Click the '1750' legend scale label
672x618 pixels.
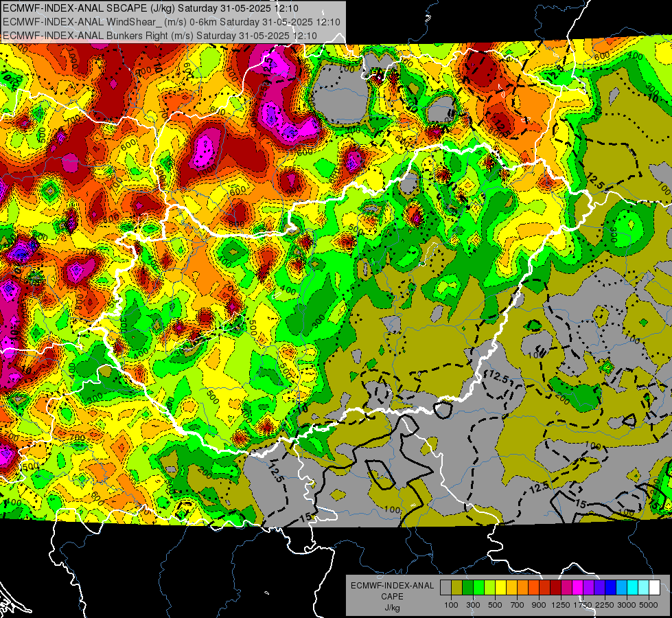tap(583, 605)
